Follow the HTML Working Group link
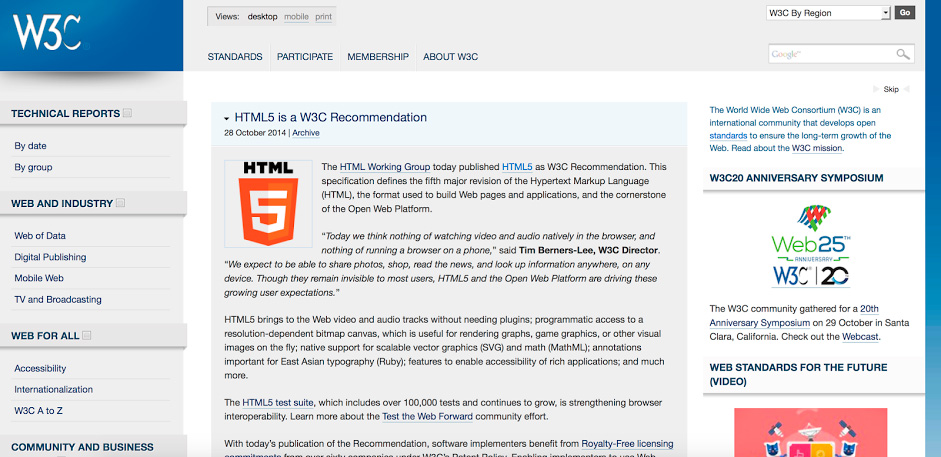Viewport: 941px width, 457px height. point(385,167)
